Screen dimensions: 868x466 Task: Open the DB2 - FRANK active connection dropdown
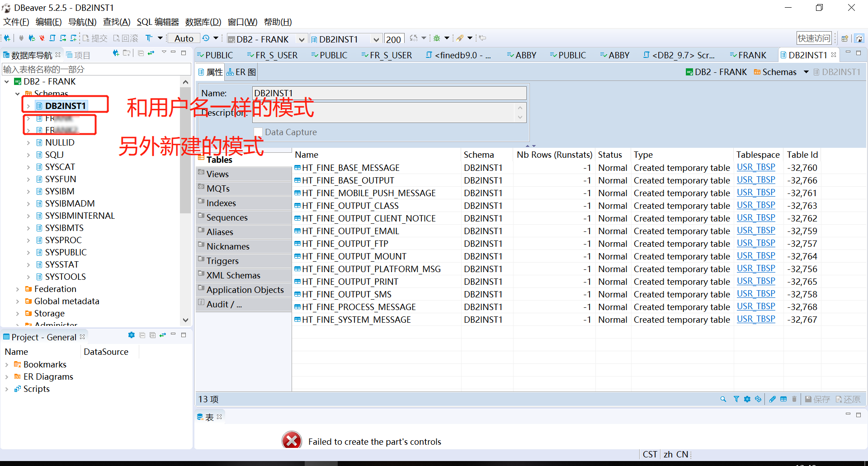(x=302, y=39)
